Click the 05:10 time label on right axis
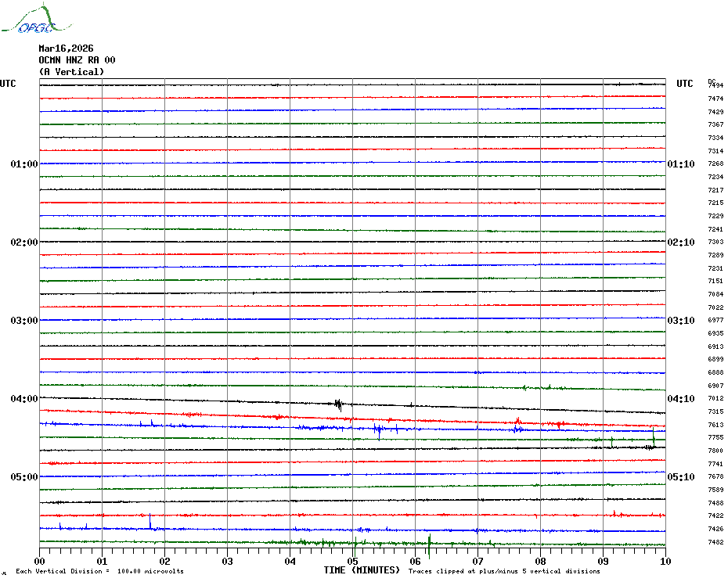Viewport: 728px width, 582px height. click(680, 477)
